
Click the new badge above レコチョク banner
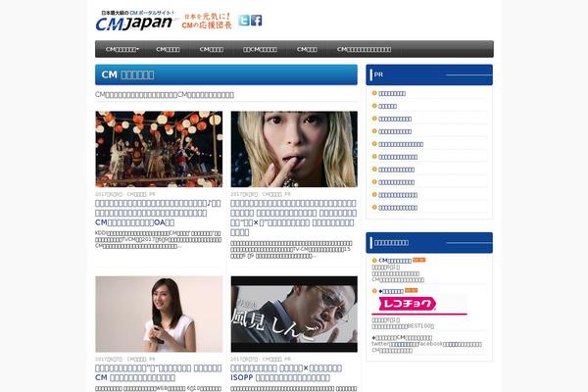(411, 290)
